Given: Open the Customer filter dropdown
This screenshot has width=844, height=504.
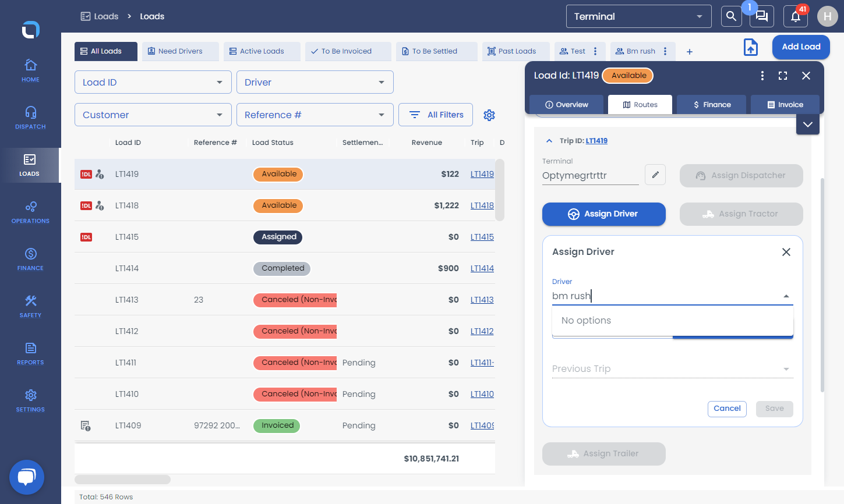Looking at the screenshot, I should tap(153, 115).
